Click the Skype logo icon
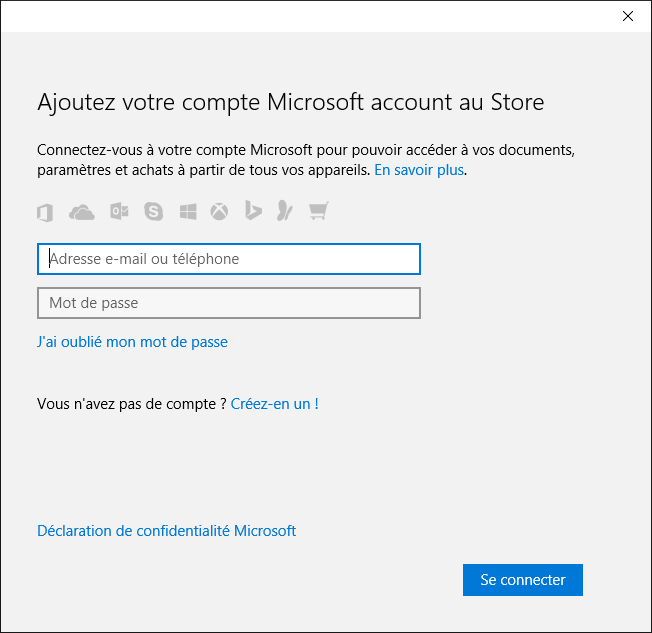Image resolution: width=652 pixels, height=633 pixels. tap(153, 212)
